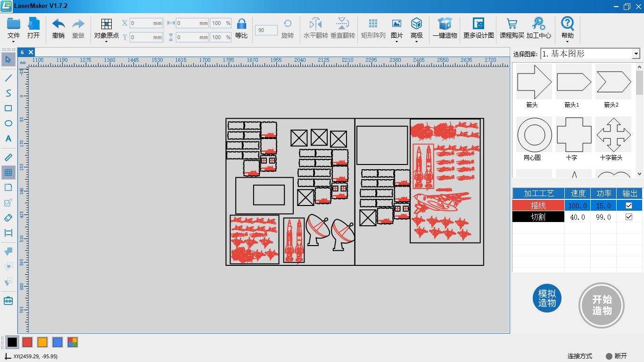Open the 一键造物 box icon
Image resolution: width=644 pixels, height=362 pixels.
(x=445, y=24)
